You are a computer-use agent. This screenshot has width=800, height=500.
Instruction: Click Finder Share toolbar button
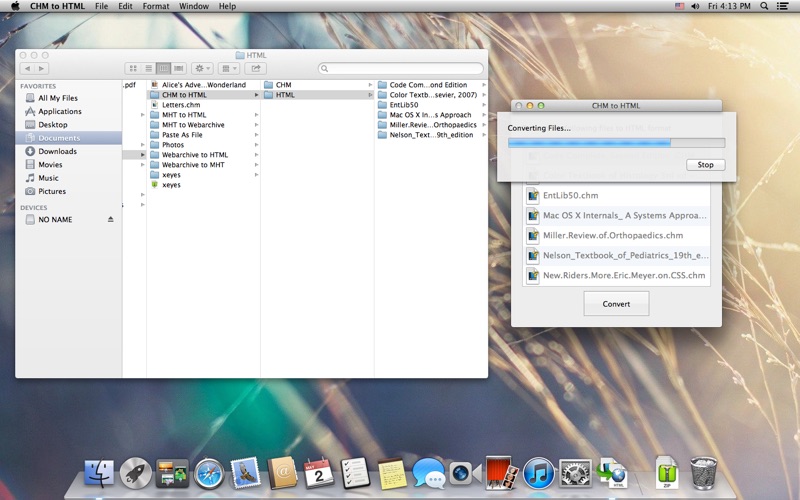(256, 68)
